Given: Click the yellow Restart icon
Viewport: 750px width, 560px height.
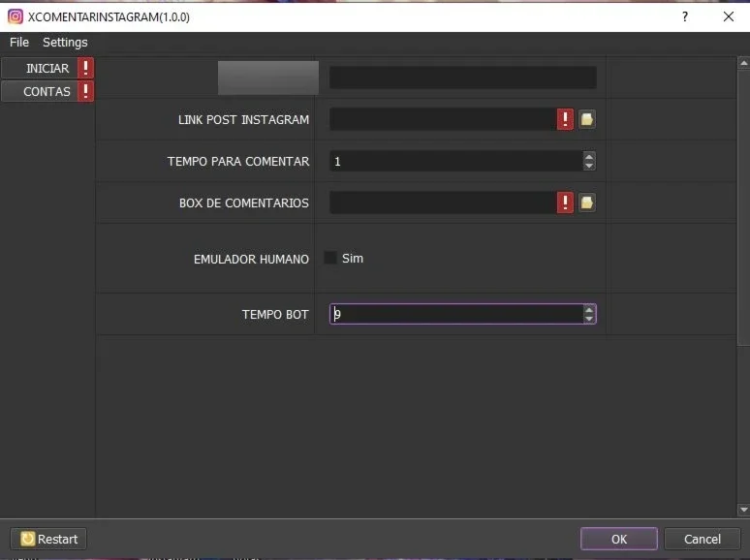Looking at the screenshot, I should pos(28,539).
